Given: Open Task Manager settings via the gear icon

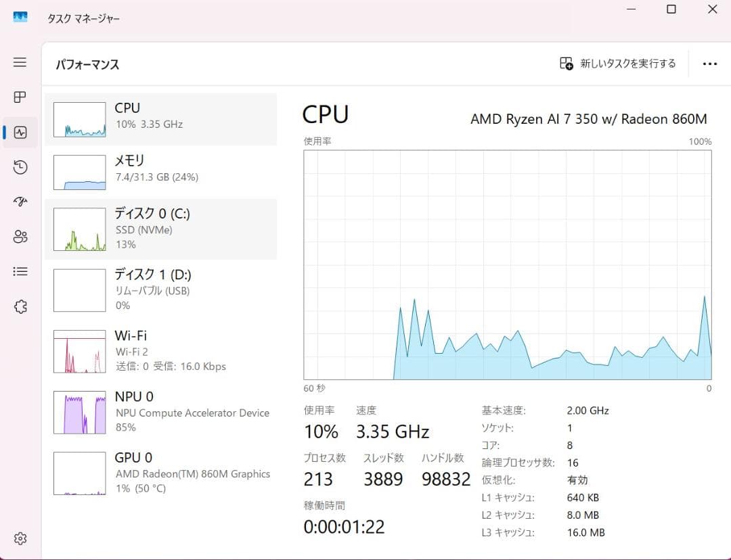Looking at the screenshot, I should [x=20, y=538].
